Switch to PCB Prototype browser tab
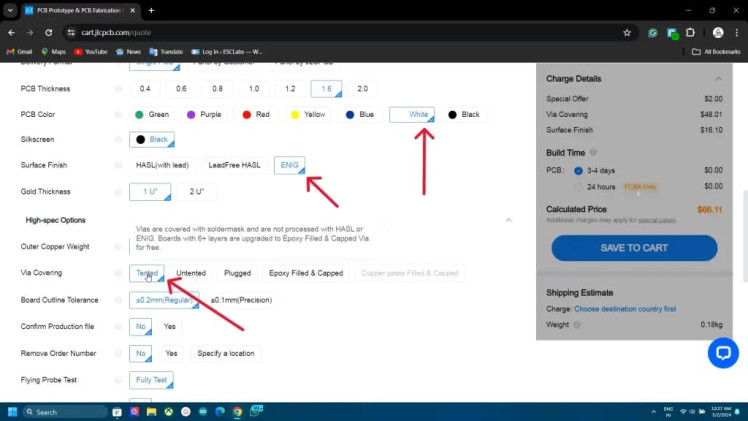748x421 pixels. [x=80, y=10]
